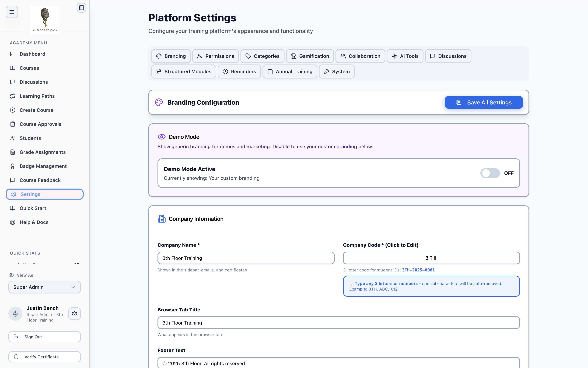588x368 pixels.
Task: Switch to Structured Modules tab
Action: (x=184, y=71)
